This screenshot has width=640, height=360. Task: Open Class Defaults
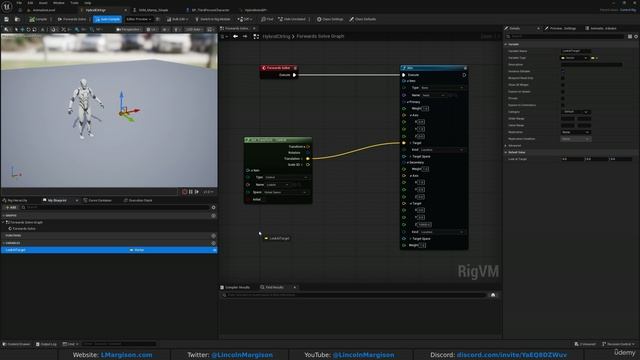click(362, 19)
